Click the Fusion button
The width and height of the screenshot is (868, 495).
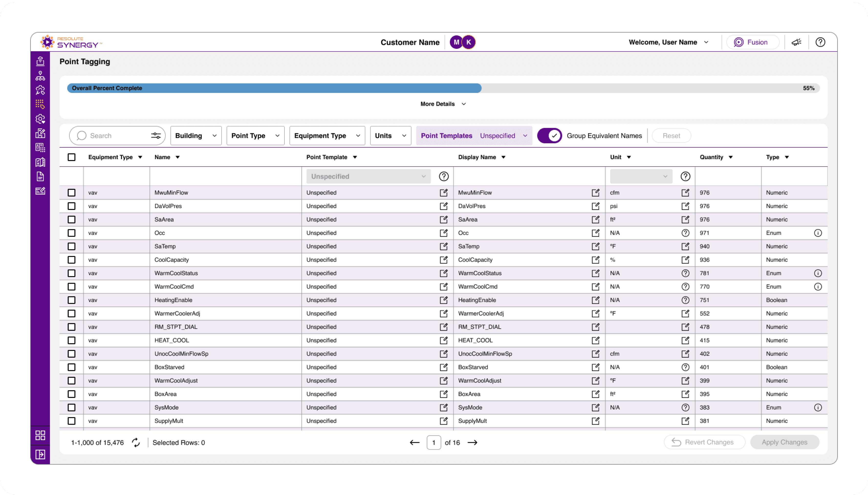click(752, 42)
